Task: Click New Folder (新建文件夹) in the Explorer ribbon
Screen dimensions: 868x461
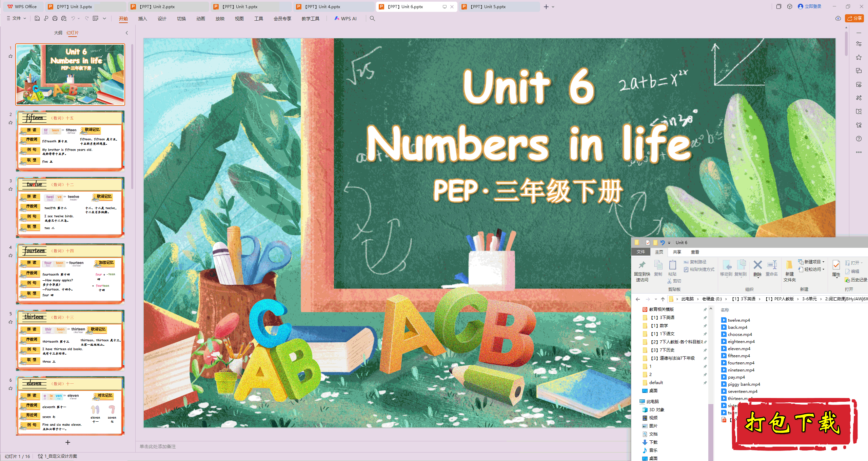Action: click(x=789, y=271)
